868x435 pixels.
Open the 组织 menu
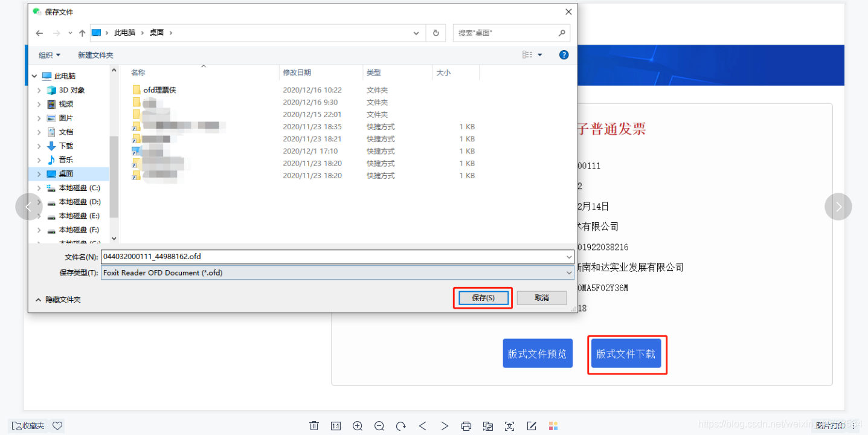[50, 55]
